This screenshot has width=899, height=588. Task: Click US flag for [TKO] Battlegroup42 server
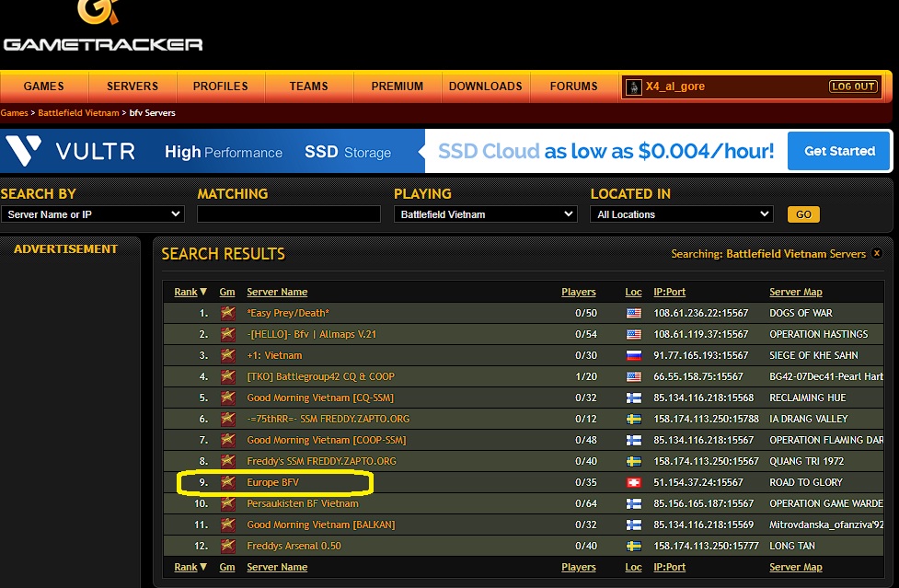pos(634,376)
